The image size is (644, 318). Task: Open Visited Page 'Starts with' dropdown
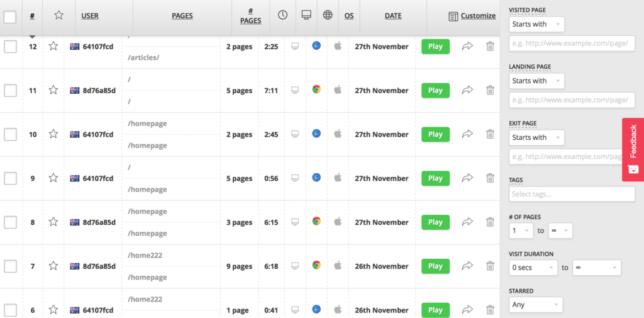click(x=536, y=25)
